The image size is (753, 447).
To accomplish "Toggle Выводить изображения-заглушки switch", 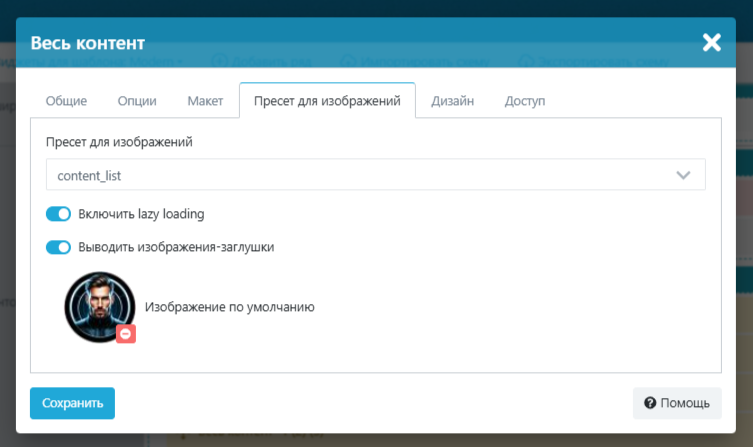I will pyautogui.click(x=58, y=247).
